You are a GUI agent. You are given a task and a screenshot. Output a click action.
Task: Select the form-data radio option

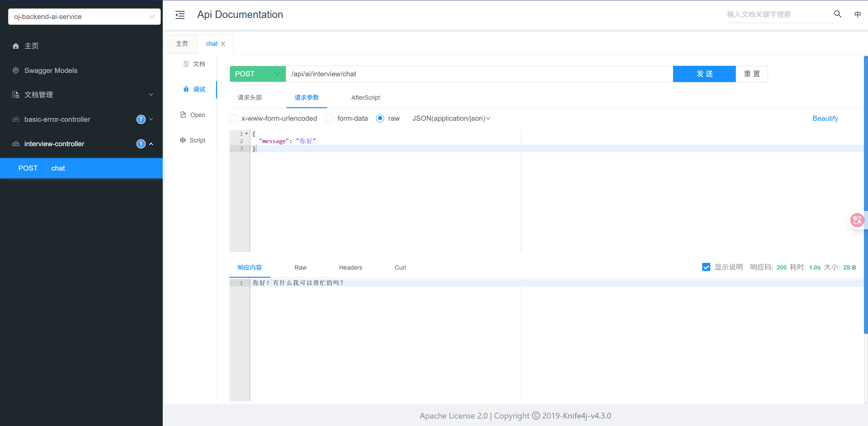[329, 118]
